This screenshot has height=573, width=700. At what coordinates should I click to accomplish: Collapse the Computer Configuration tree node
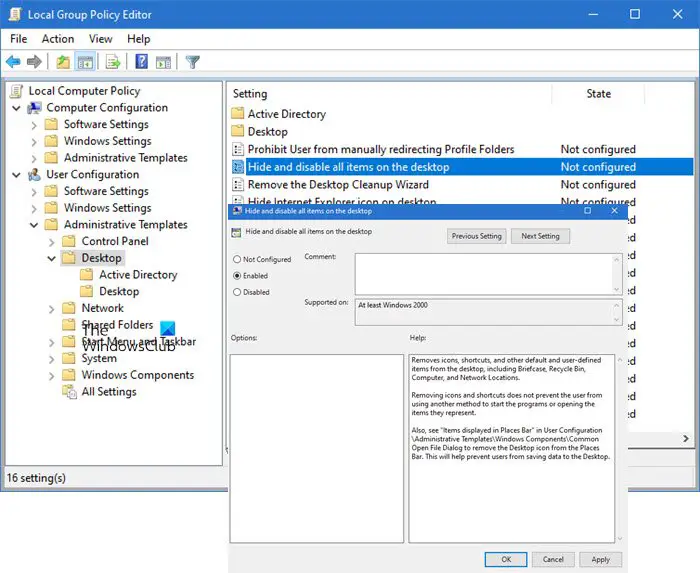point(17,108)
